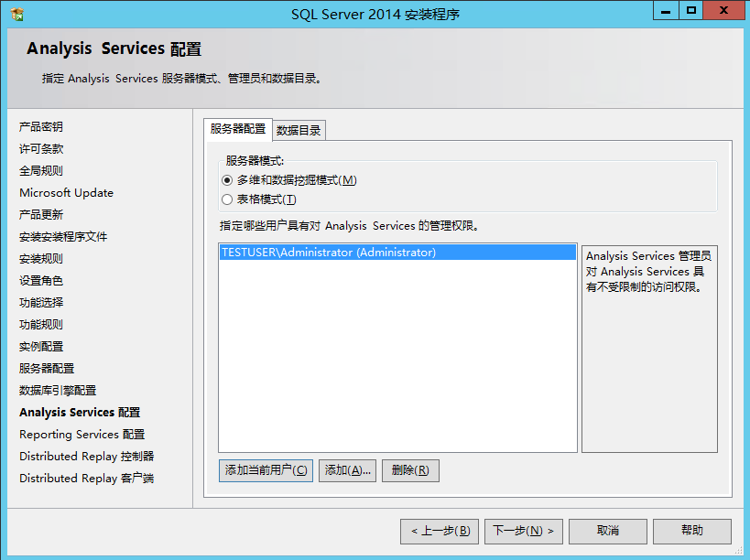Go back with 上一步(B) button
Screen dimensions: 750x560
(x=440, y=532)
